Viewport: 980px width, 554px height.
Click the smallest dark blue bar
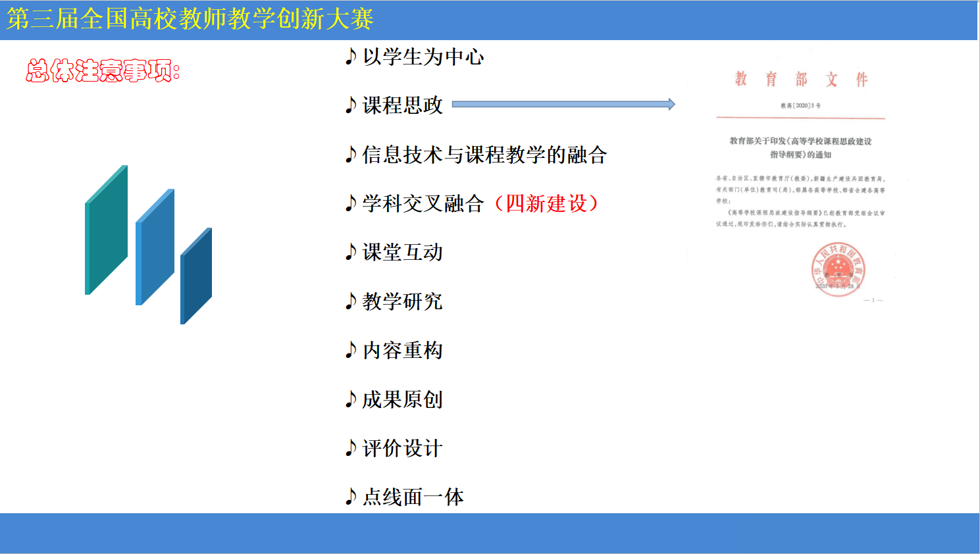[x=196, y=276]
